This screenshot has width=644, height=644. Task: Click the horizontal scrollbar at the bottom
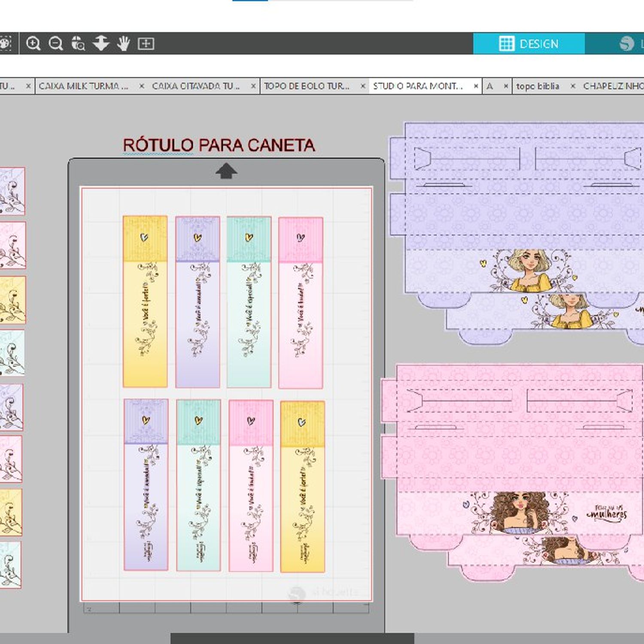coord(292,638)
